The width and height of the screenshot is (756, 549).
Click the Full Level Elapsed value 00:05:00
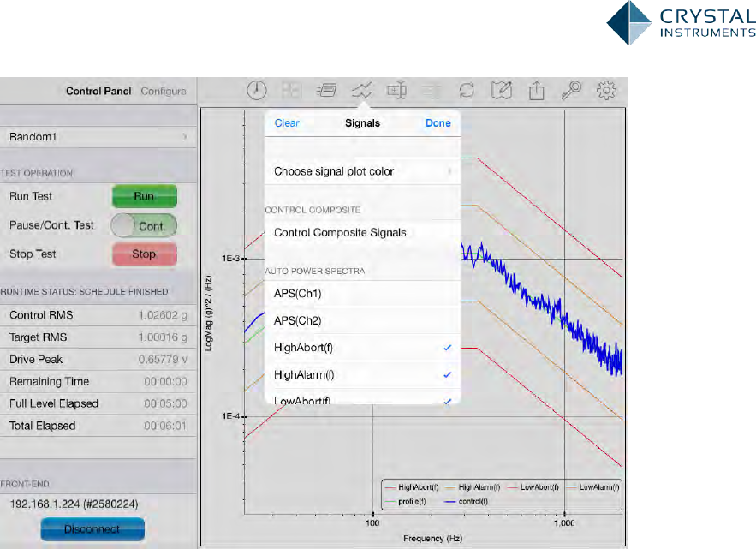(x=165, y=403)
